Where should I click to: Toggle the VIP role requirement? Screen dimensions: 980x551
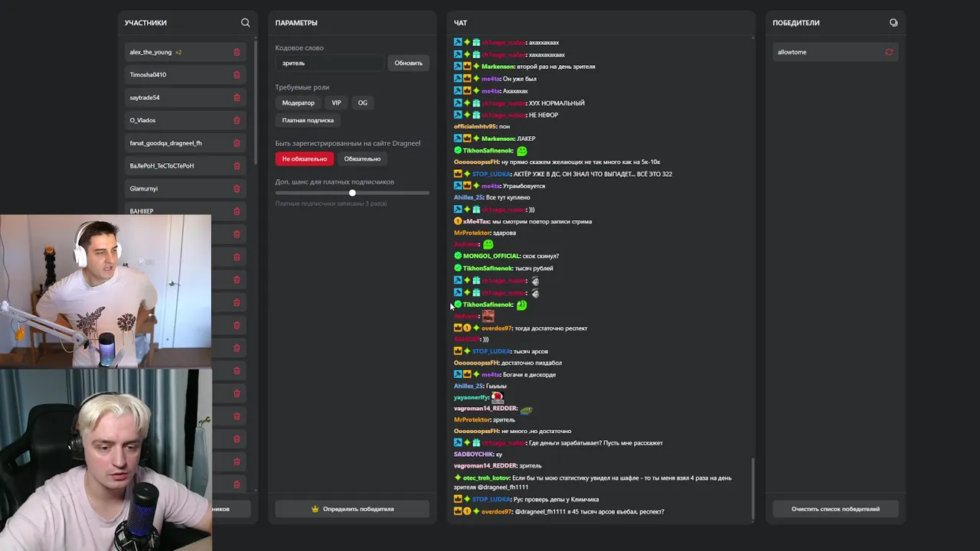pos(336,103)
